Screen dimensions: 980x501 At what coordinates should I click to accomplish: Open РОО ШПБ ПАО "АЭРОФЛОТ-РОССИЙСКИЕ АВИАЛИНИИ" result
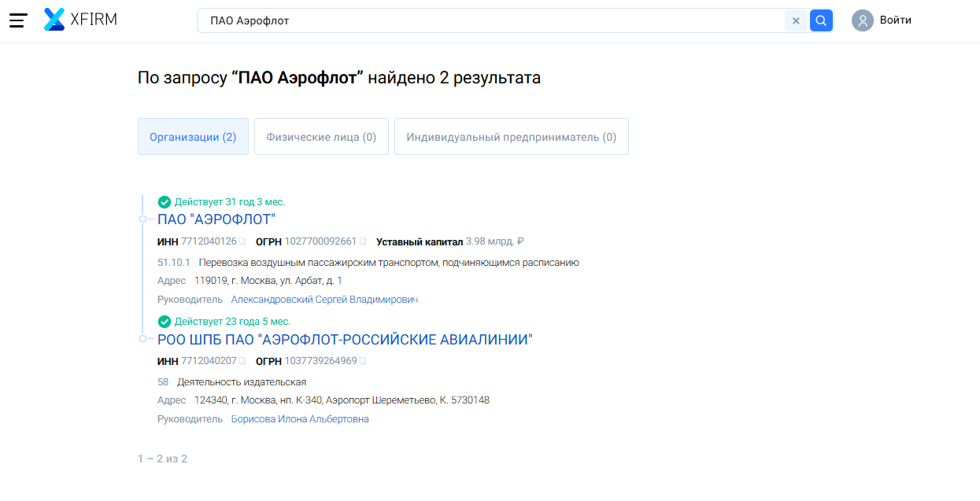[345, 340]
